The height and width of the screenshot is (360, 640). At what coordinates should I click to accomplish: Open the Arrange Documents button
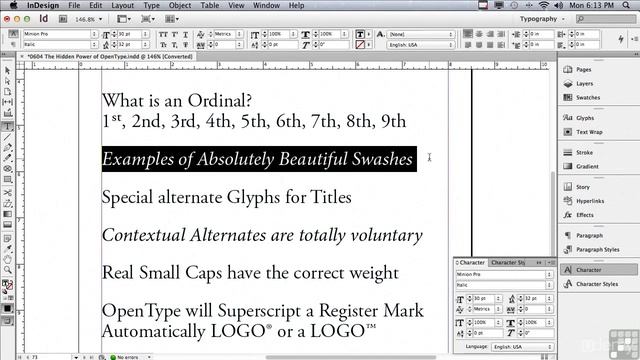coord(172,19)
